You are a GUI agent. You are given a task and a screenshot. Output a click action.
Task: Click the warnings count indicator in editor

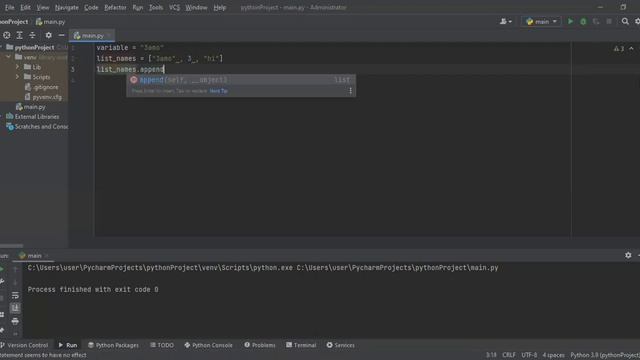pos(619,49)
